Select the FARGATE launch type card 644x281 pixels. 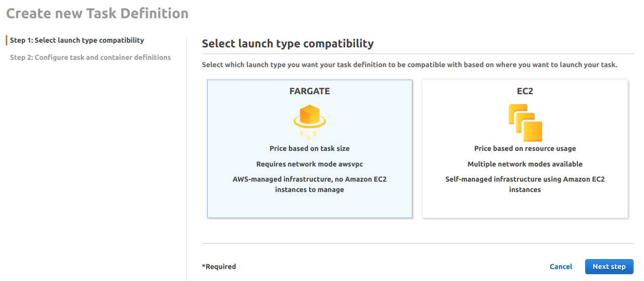point(310,149)
